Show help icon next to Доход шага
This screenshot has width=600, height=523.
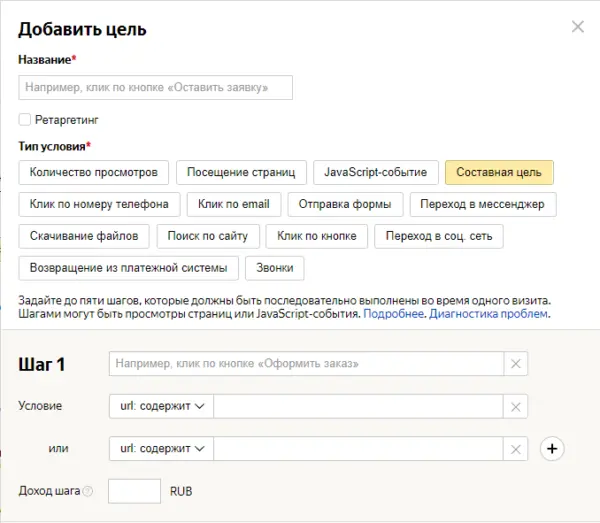coord(88,492)
